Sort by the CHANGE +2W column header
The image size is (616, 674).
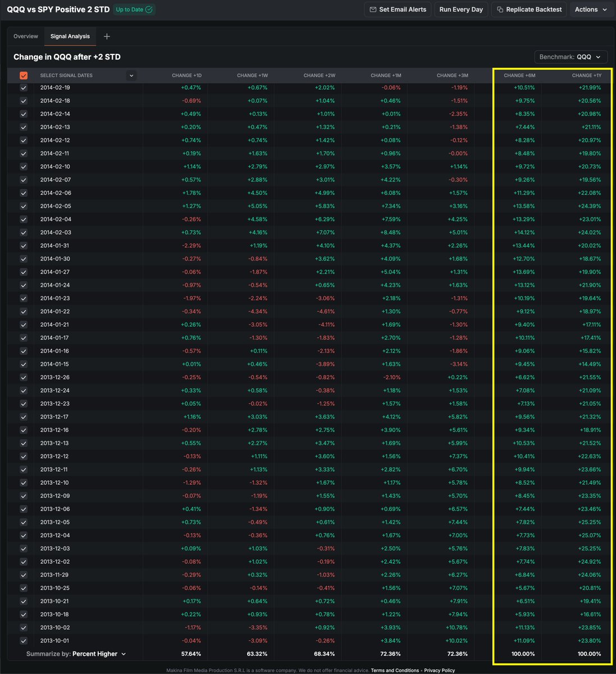point(319,75)
